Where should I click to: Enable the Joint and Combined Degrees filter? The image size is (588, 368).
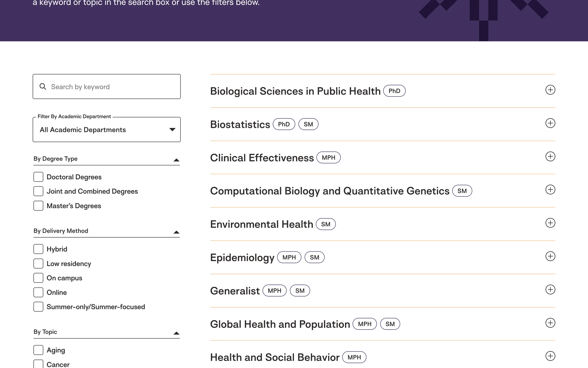coord(38,191)
